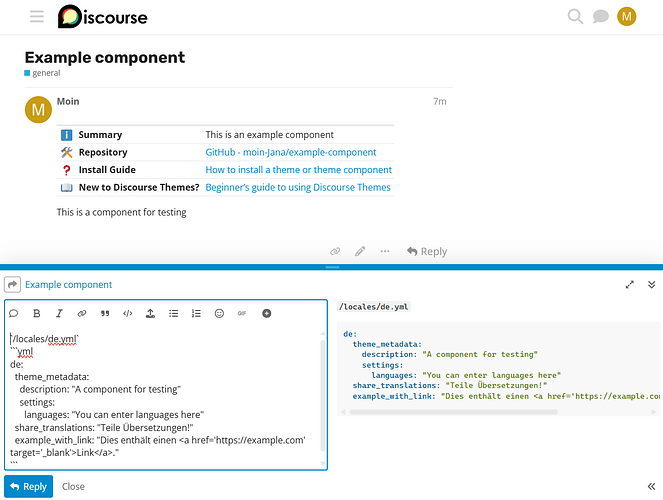Click the Discourse logo
Image resolution: width=663 pixels, height=500 pixels.
[103, 16]
